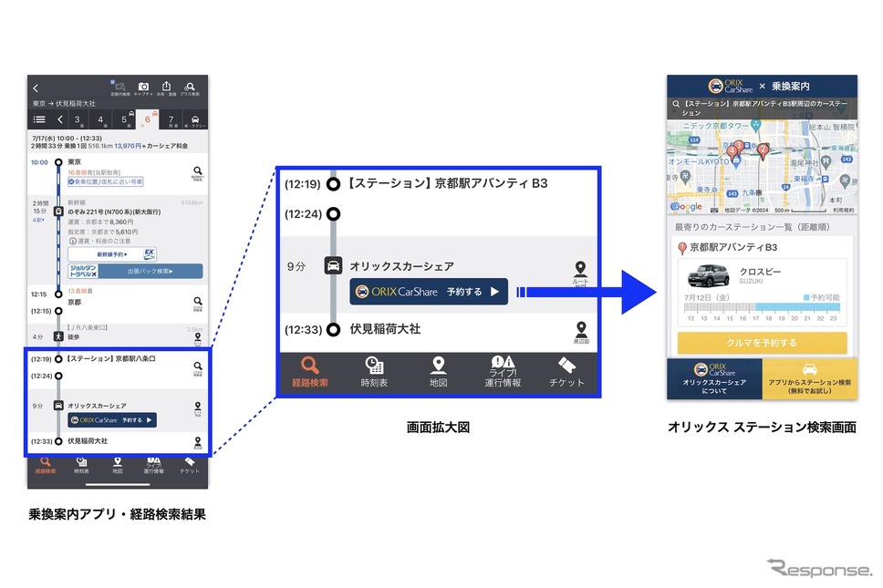Tap the car icon on enlarged Orix segment
This screenshot has height=588, width=883.
pos(333,265)
